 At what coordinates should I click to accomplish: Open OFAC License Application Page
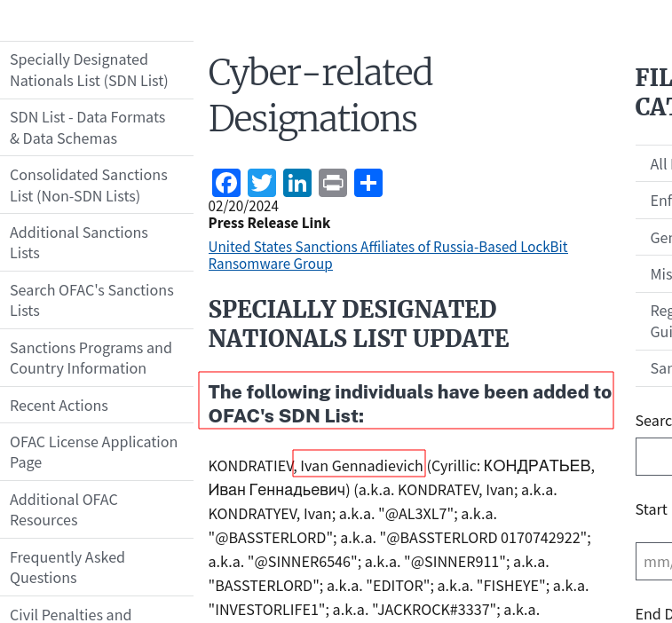coord(93,452)
